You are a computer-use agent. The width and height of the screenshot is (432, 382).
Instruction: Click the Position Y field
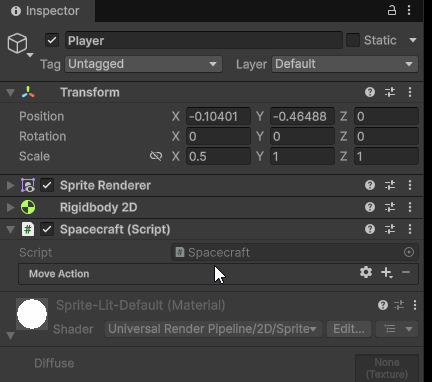tap(302, 116)
